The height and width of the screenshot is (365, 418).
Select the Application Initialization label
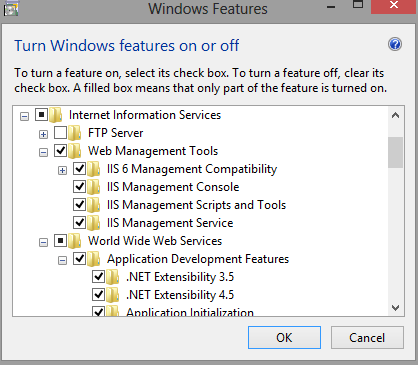coord(190,312)
